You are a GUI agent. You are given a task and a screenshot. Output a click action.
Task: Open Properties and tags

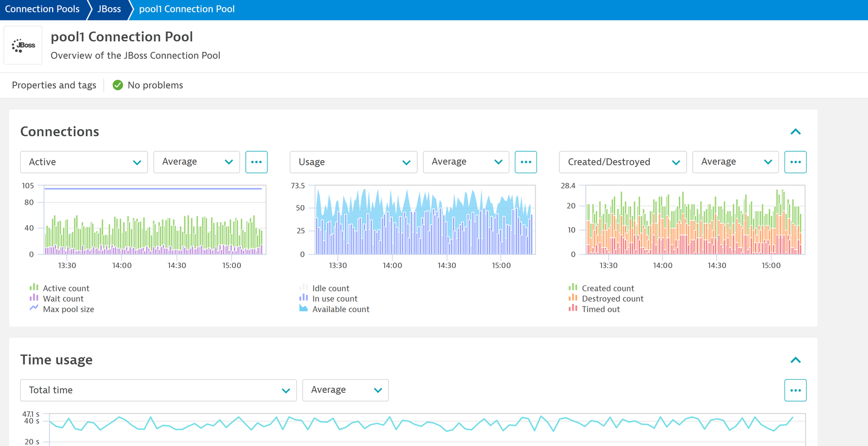point(54,85)
